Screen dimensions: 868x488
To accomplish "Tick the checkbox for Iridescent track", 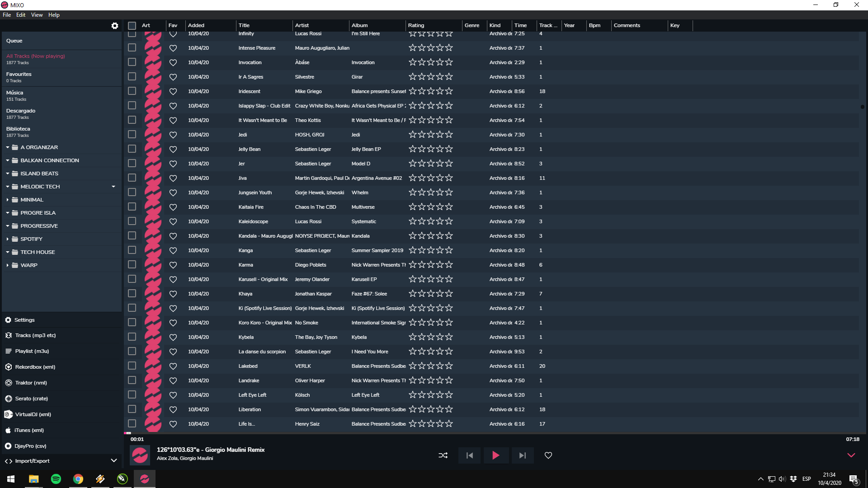I will 132,91.
